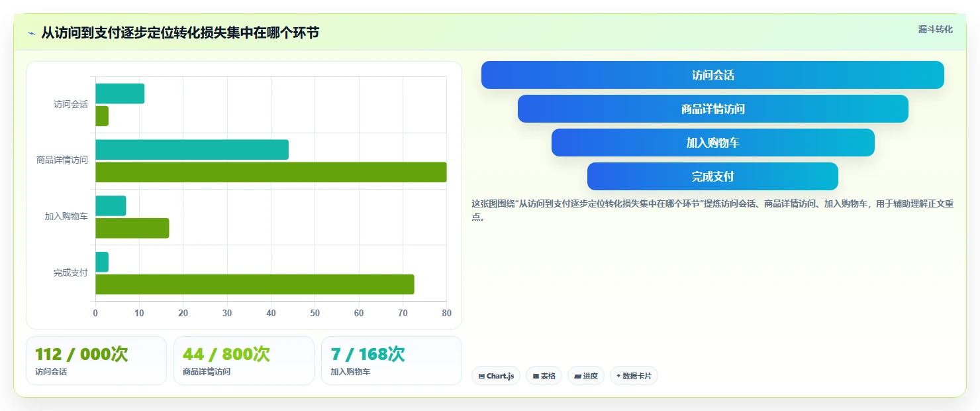Click the 7 / 168次 stat card
980x411 pixels.
click(x=391, y=361)
